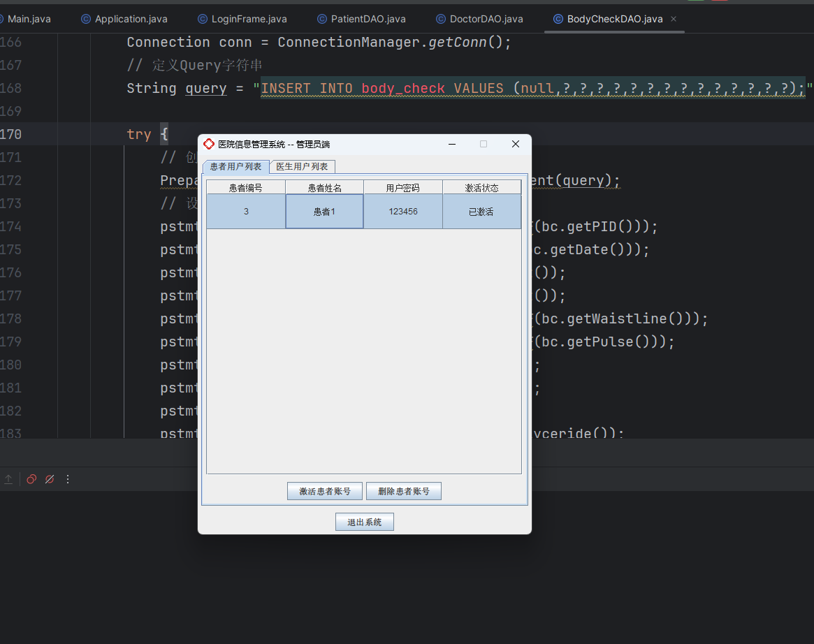Image resolution: width=814 pixels, height=644 pixels.
Task: Click the 删除患者账号 button
Action: (x=404, y=491)
